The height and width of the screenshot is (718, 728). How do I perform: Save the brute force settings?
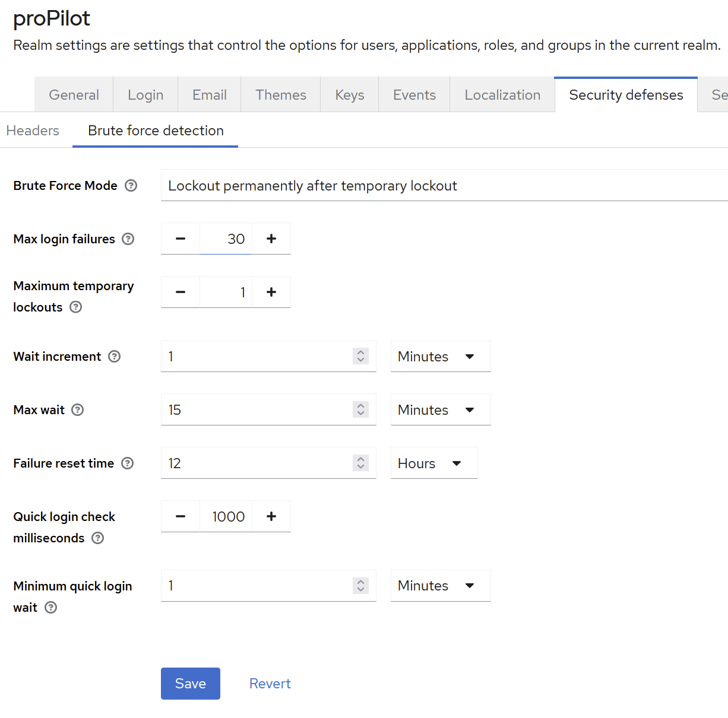click(x=190, y=684)
